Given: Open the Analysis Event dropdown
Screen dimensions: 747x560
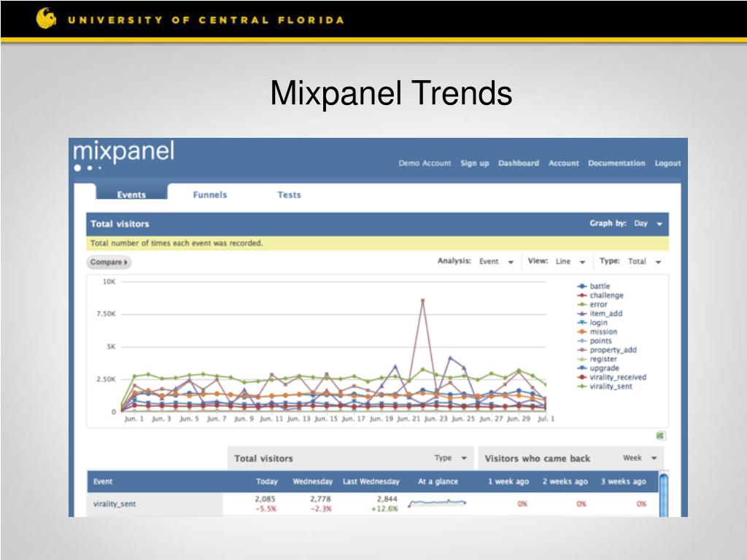Looking at the screenshot, I should click(x=496, y=262).
